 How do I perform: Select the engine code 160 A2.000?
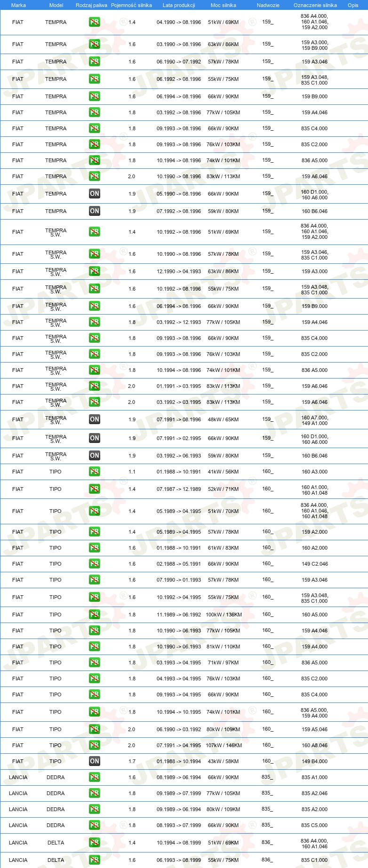(x=315, y=548)
